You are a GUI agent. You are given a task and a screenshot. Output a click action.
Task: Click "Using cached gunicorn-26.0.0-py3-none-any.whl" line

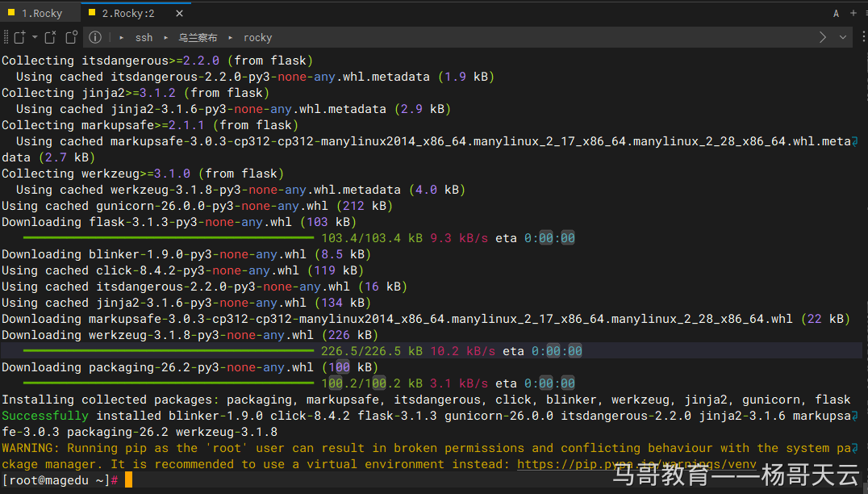197,206
